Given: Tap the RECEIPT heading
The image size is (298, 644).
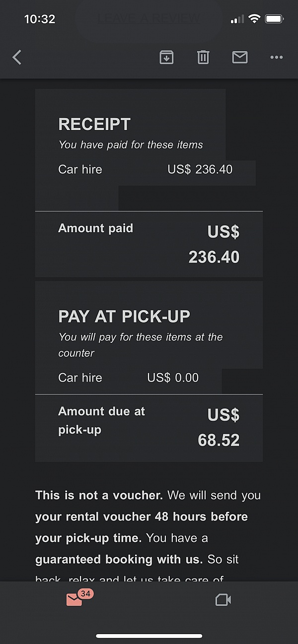Looking at the screenshot, I should pos(94,124).
